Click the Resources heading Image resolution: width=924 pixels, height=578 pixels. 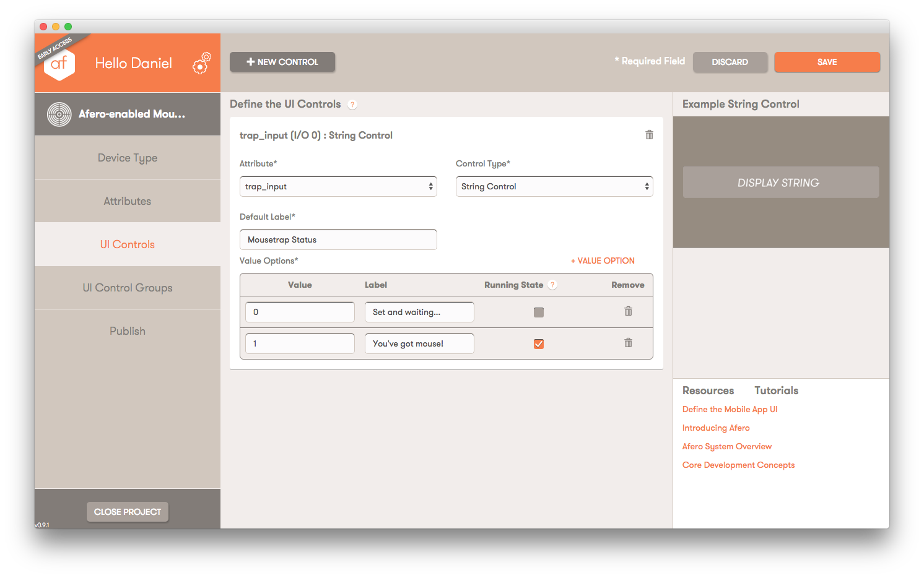coord(708,390)
